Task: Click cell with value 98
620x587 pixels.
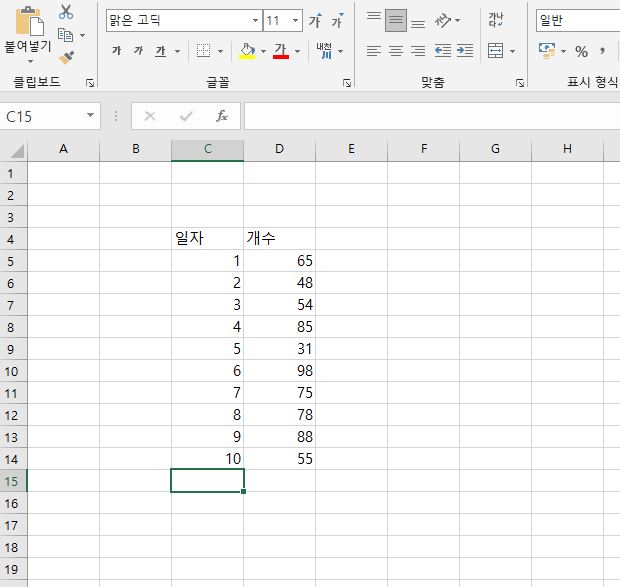Action: coord(280,370)
